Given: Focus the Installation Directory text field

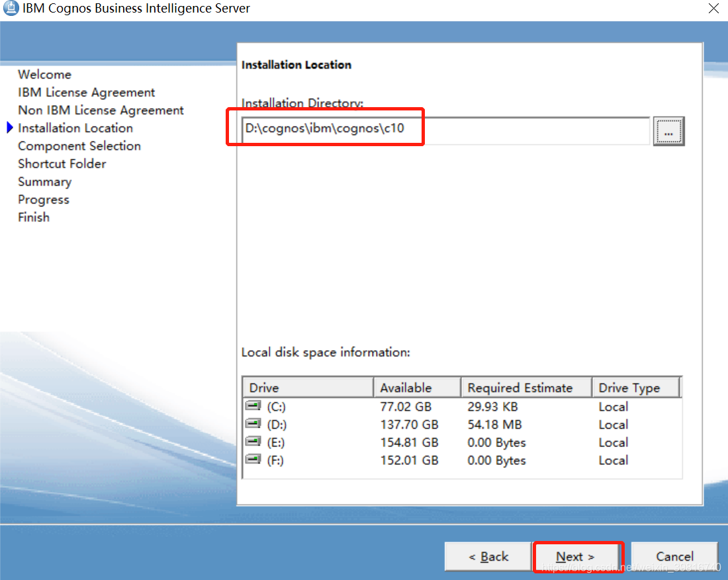Looking at the screenshot, I should 445,130.
